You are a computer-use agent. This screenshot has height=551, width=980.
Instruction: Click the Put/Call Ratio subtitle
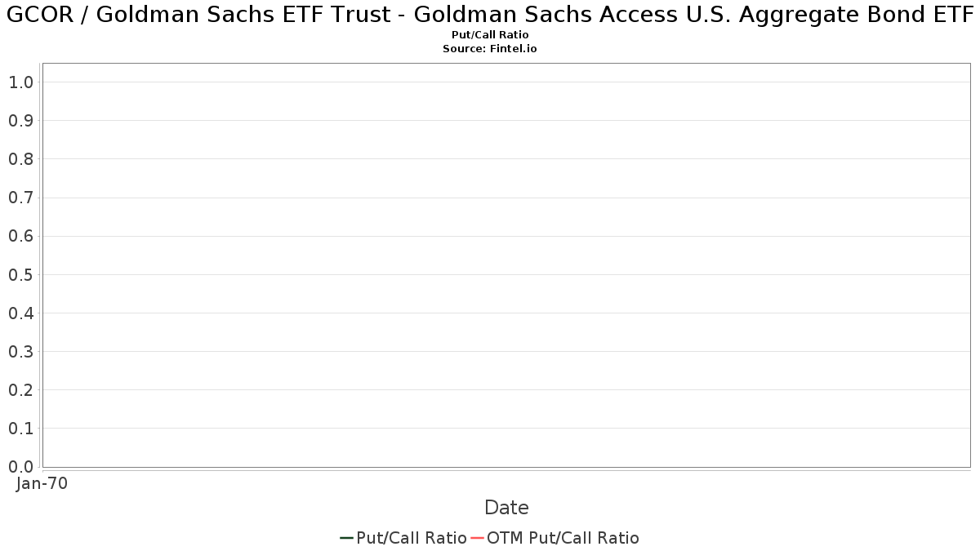(x=490, y=35)
